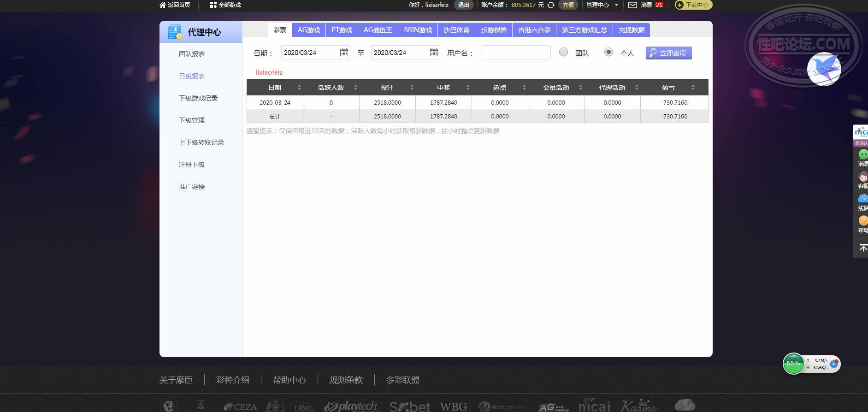The image size is (868, 412).
Task: Refresh the account balance icon
Action: point(550,5)
